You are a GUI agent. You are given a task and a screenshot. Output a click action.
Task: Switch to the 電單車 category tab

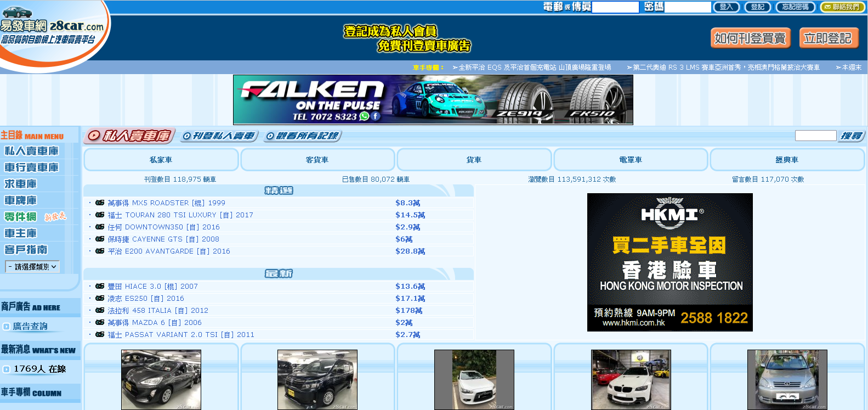click(x=630, y=160)
